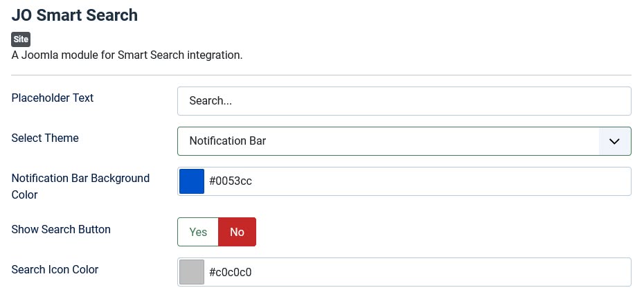Click 'Notification Bar' selected theme text

pos(227,141)
